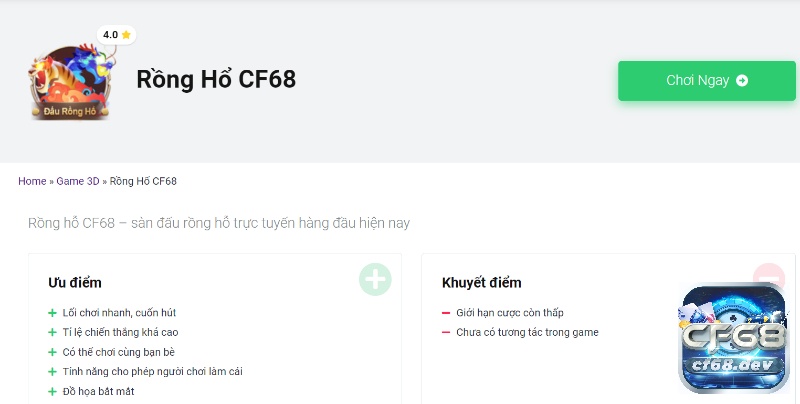Click plus icon beside Tỉ lệ chiến thắng
Screen dimensions: 800x404
click(x=52, y=333)
